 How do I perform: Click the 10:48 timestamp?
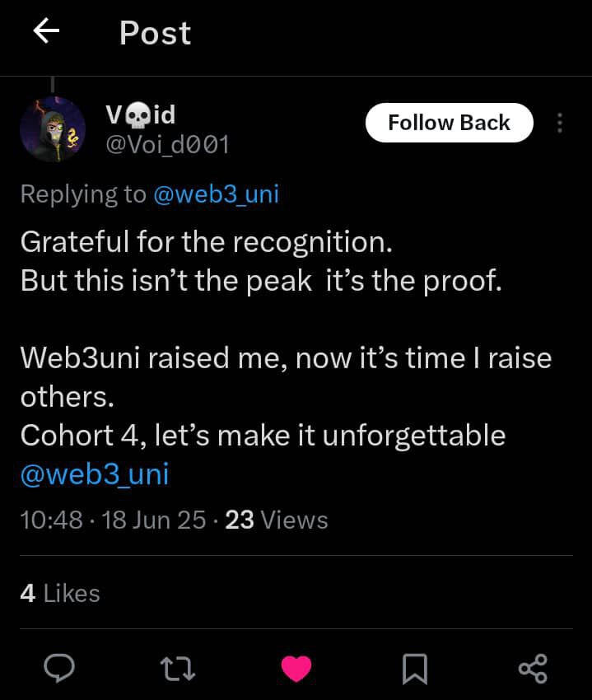(x=51, y=520)
